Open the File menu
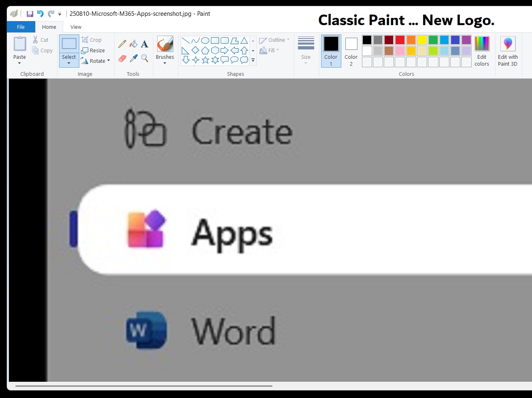This screenshot has width=532, height=398. coord(21,27)
